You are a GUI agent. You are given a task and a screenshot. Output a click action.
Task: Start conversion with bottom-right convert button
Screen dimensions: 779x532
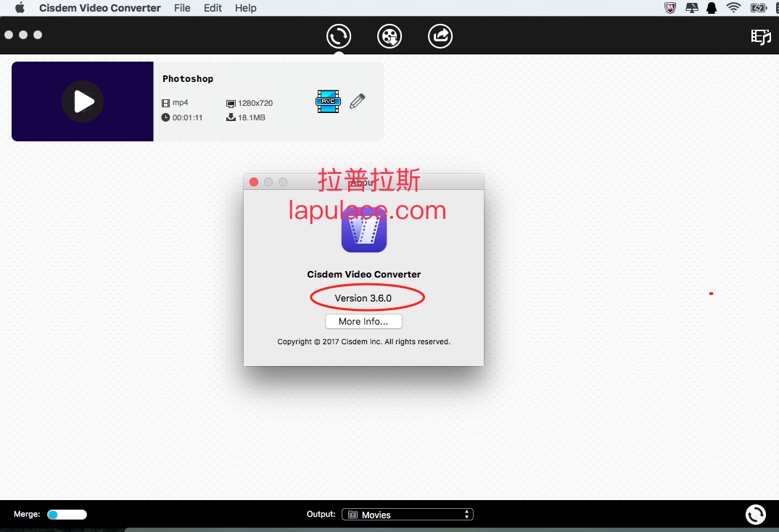[755, 515]
